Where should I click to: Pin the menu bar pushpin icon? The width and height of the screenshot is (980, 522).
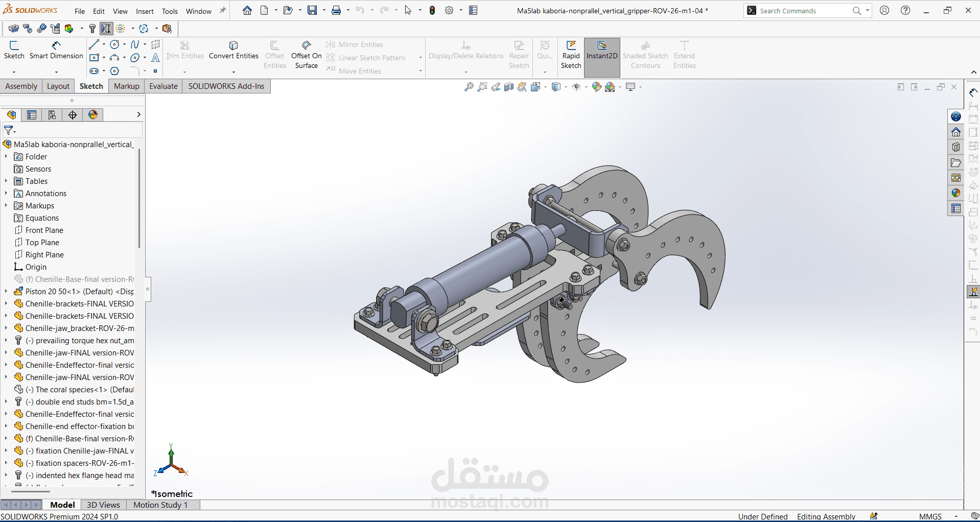tap(223, 11)
